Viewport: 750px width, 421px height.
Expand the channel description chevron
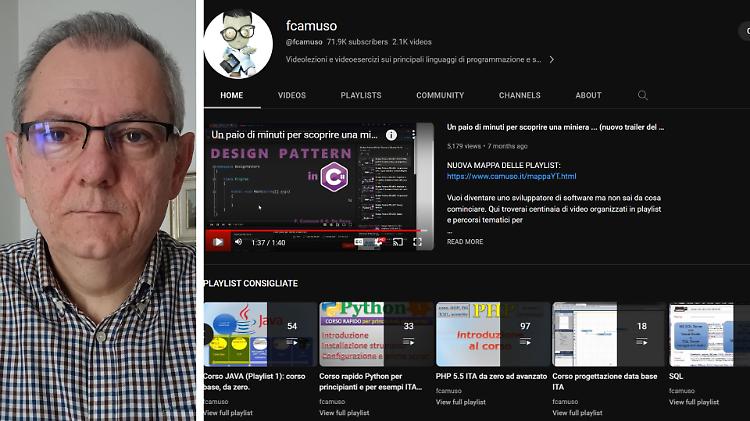551,60
